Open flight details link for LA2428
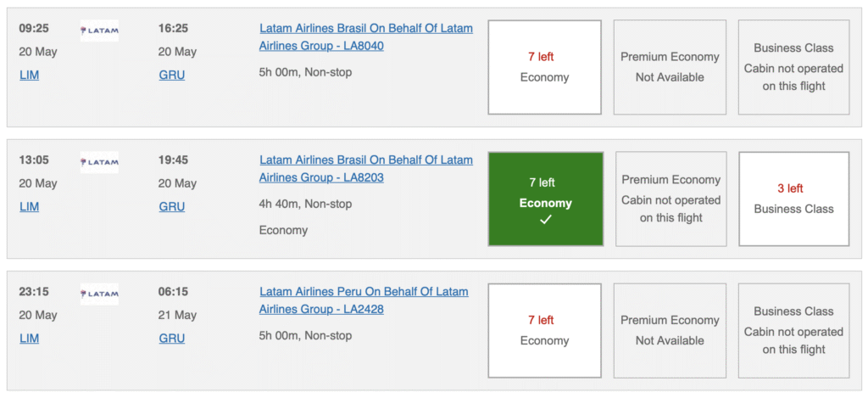The height and width of the screenshot is (398, 868). [363, 300]
